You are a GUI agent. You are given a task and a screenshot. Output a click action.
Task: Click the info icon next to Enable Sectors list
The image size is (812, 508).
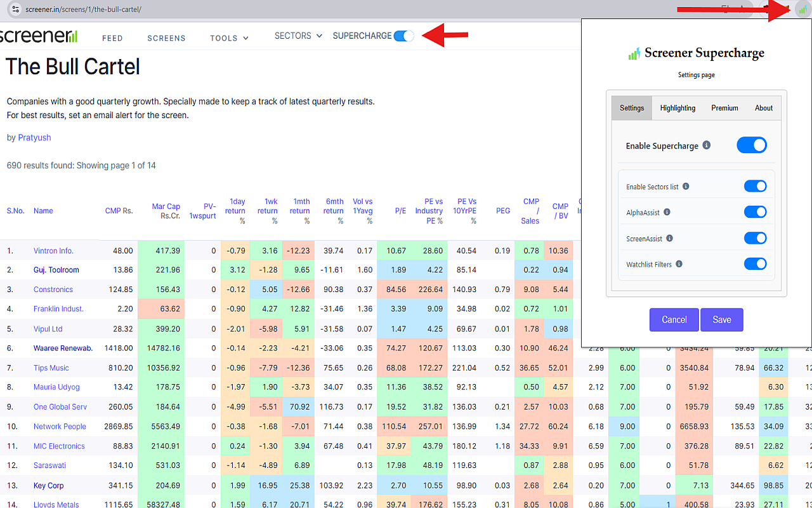[x=686, y=187]
